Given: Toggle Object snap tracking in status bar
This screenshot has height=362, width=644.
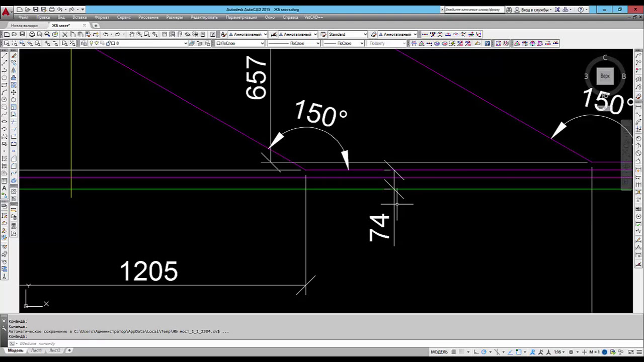Looking at the screenshot, I should [510, 352].
